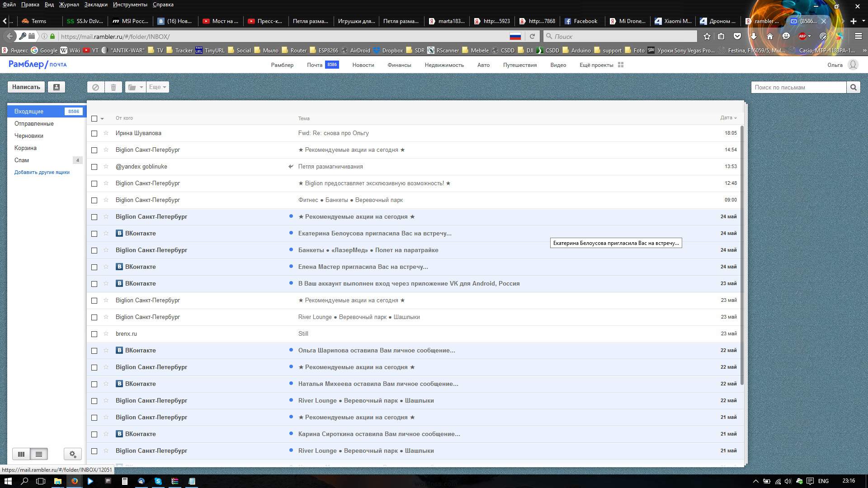Select the Фитнес Банкеты Веревочный парк message checkbox

pos(94,200)
